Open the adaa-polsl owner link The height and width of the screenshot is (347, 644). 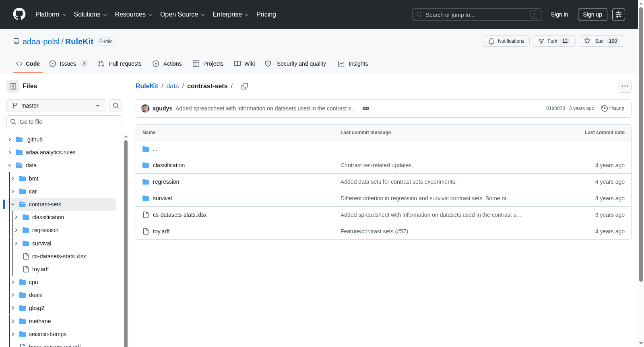pyautogui.click(x=41, y=42)
